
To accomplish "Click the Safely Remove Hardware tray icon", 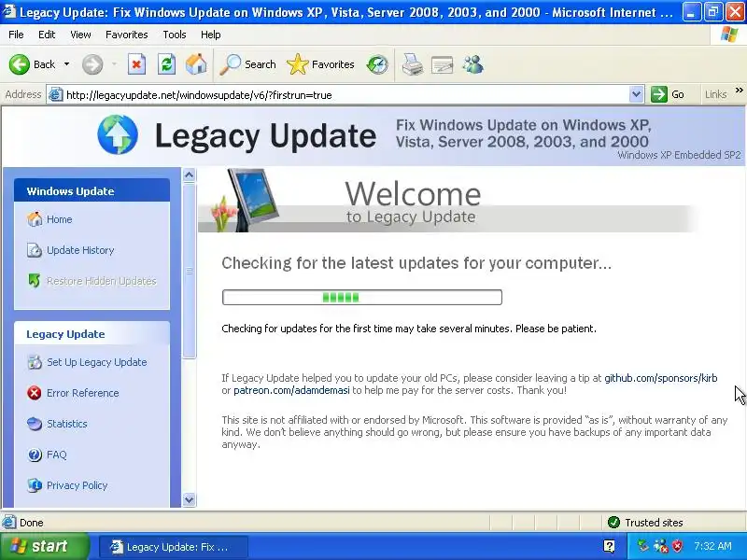I will click(643, 546).
